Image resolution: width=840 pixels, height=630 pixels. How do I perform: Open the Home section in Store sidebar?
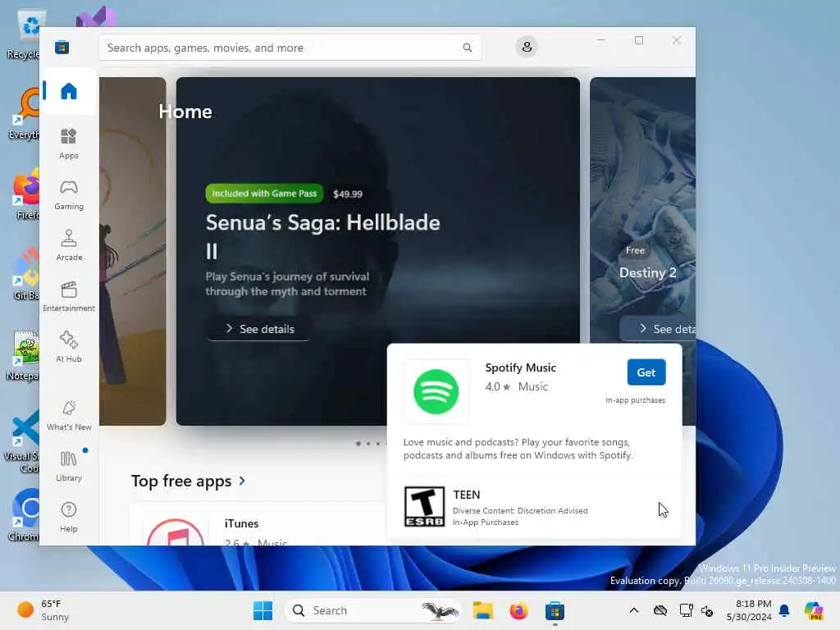click(69, 91)
